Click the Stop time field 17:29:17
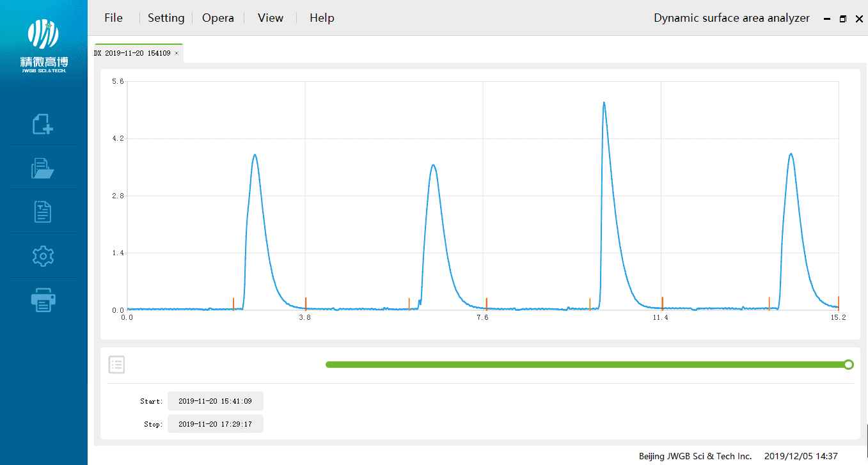 click(215, 424)
